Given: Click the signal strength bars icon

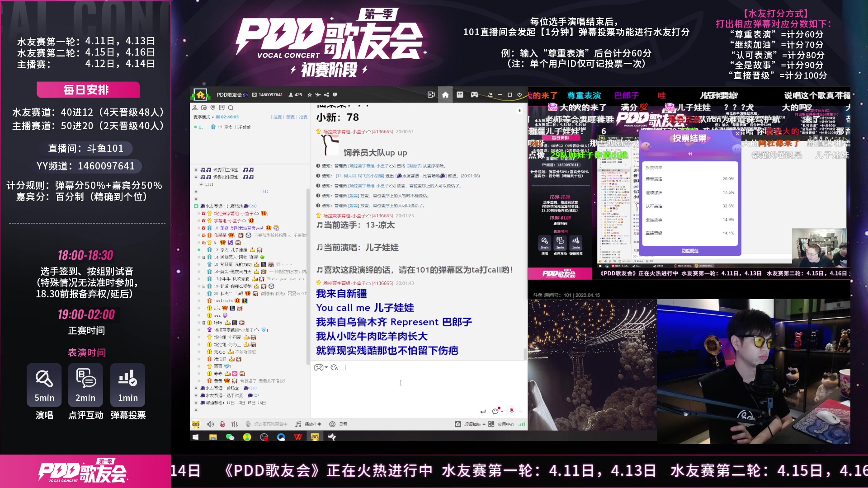Looking at the screenshot, I should click(x=522, y=424).
